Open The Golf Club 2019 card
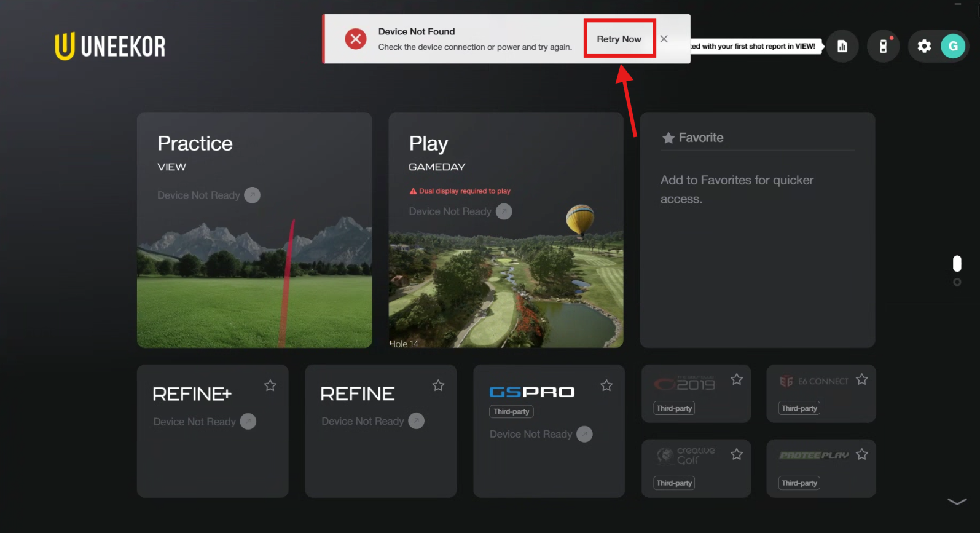Screen dimensions: 980x533 click(696, 393)
